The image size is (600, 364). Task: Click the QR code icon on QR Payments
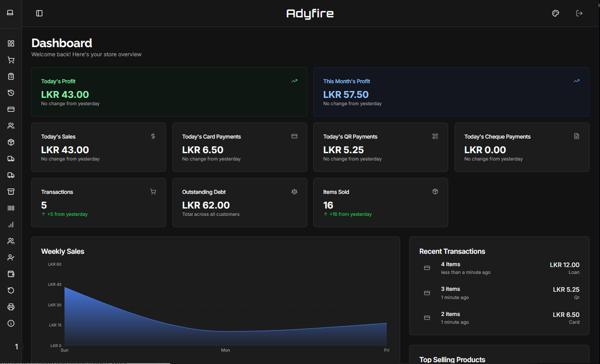tap(435, 136)
